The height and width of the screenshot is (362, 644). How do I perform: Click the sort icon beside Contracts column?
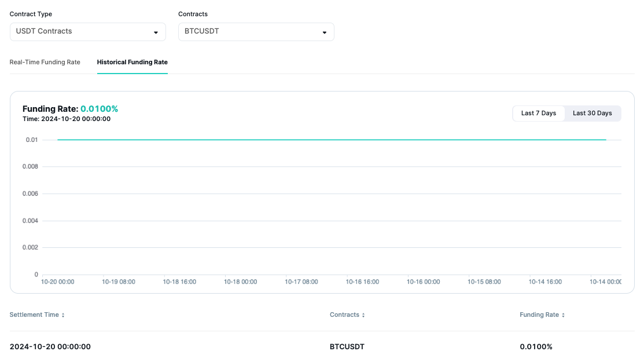[363, 315]
